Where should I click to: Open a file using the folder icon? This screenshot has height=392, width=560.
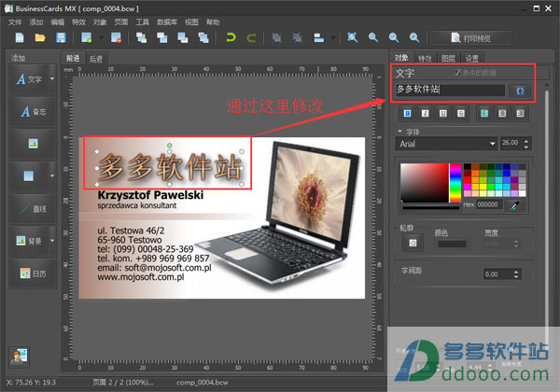(x=40, y=37)
